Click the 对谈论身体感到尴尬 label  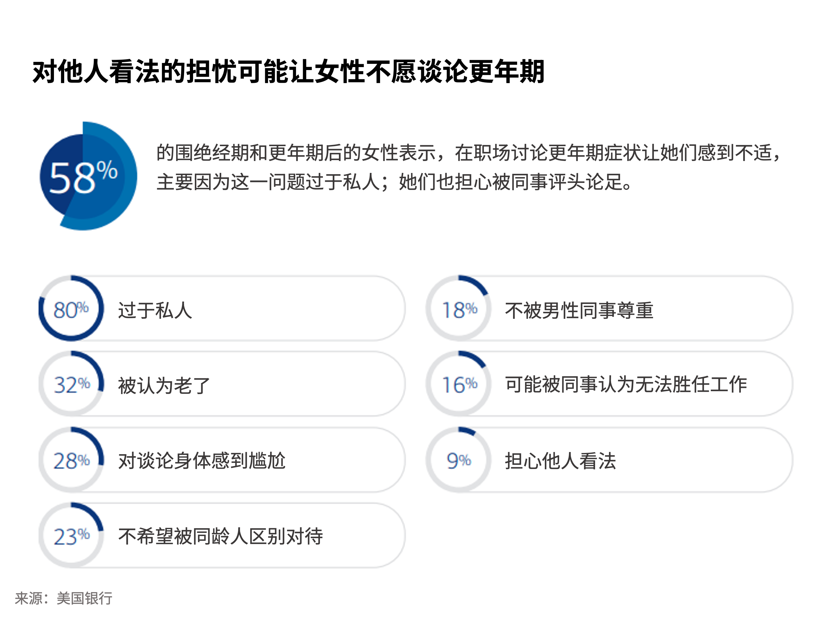point(202,461)
